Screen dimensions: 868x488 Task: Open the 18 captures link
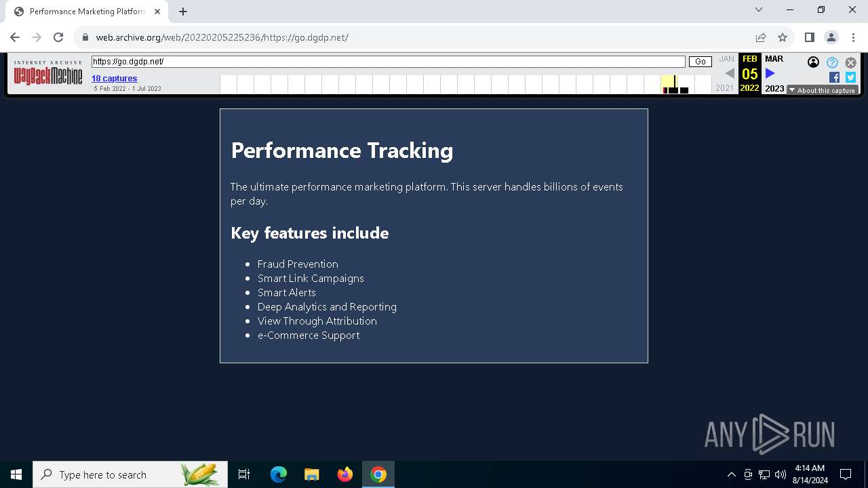(115, 79)
